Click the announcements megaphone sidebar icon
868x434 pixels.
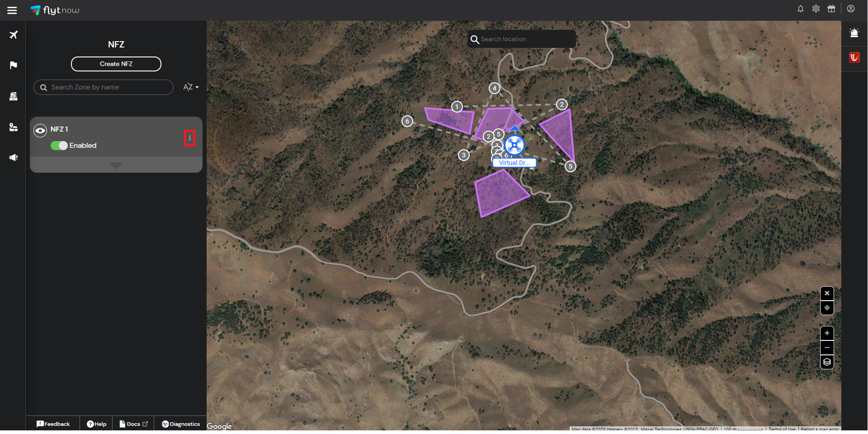(14, 157)
